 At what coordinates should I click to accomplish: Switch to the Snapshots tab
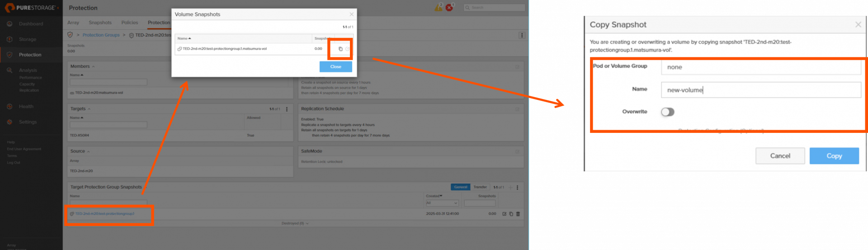point(100,23)
